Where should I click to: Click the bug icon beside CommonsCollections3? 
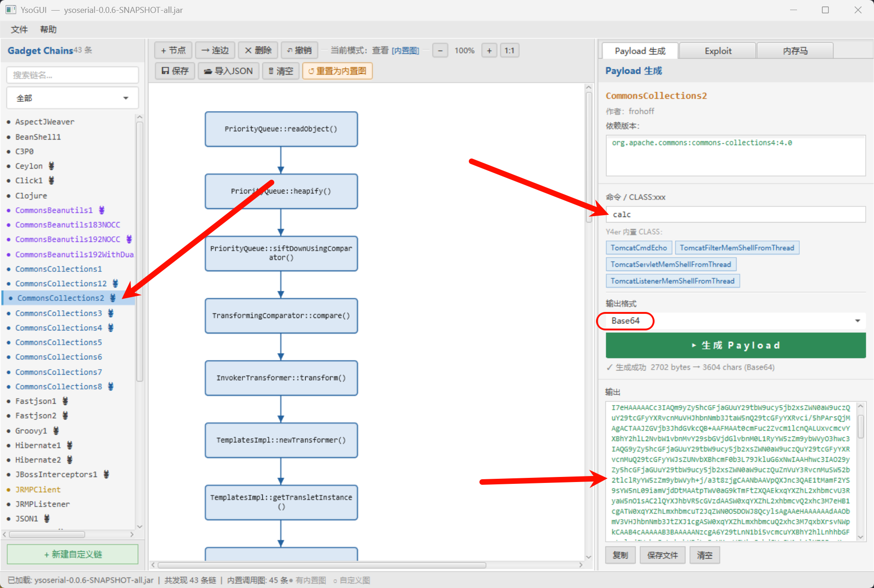pyautogui.click(x=111, y=313)
